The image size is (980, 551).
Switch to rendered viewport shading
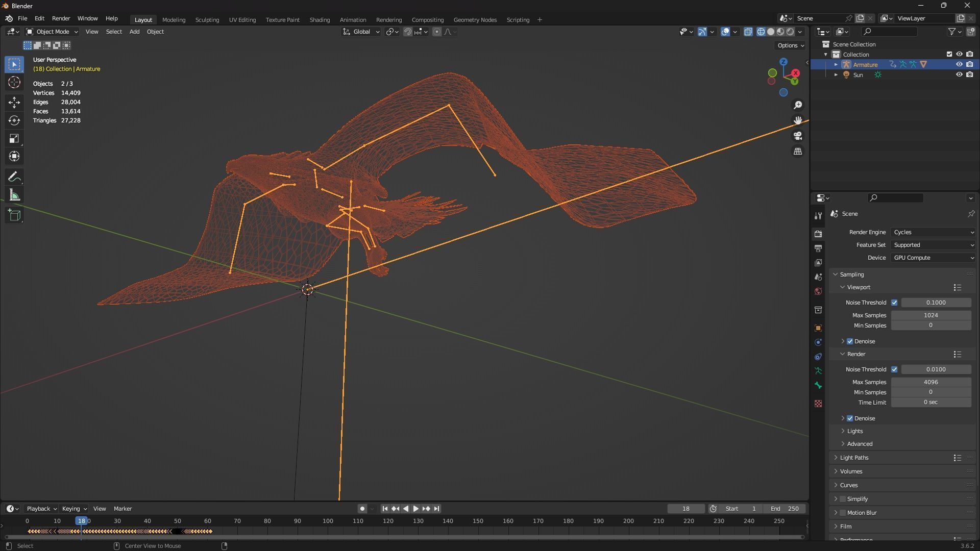[790, 32]
